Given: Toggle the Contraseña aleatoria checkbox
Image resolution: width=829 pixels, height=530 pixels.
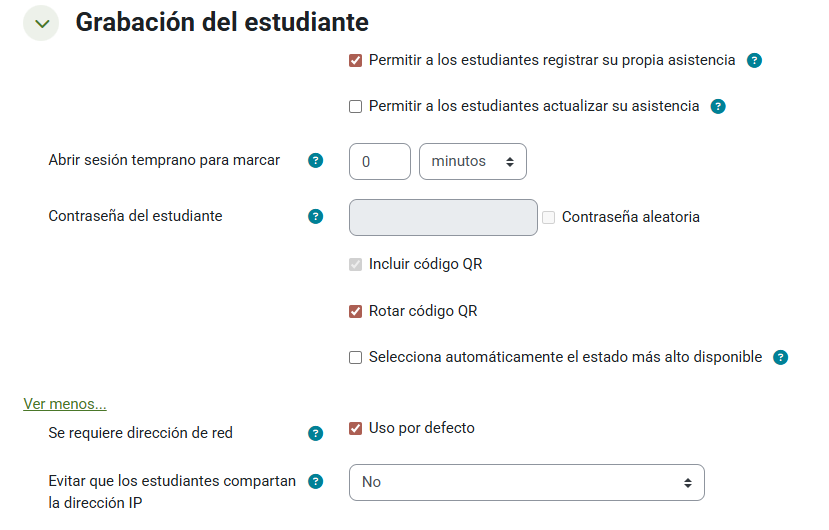Looking at the screenshot, I should click(x=548, y=217).
